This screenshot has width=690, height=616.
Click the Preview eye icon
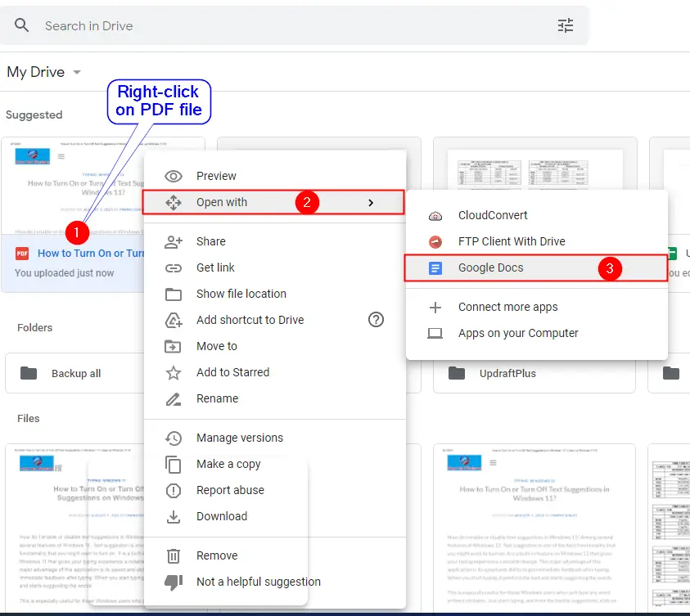(174, 177)
